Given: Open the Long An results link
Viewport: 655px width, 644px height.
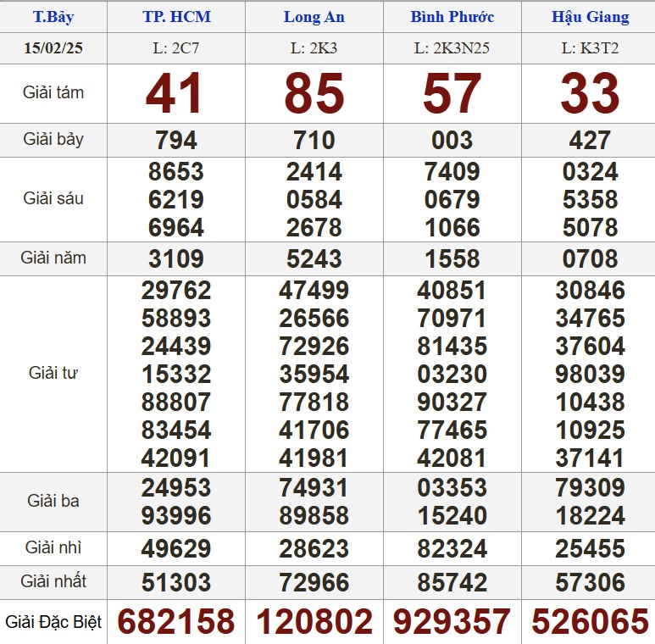Looking at the screenshot, I should (x=314, y=17).
